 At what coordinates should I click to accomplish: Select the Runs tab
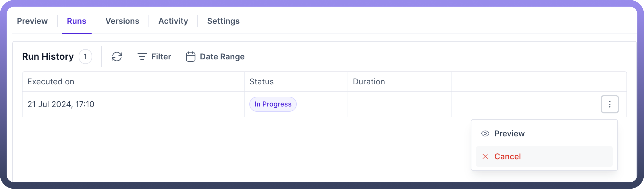(77, 21)
